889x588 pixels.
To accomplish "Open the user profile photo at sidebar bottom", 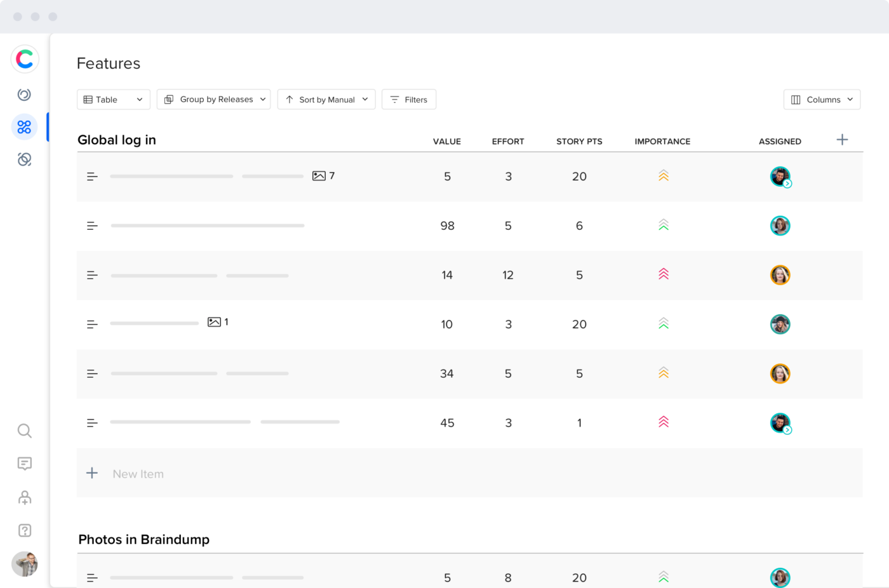I will coord(25,563).
